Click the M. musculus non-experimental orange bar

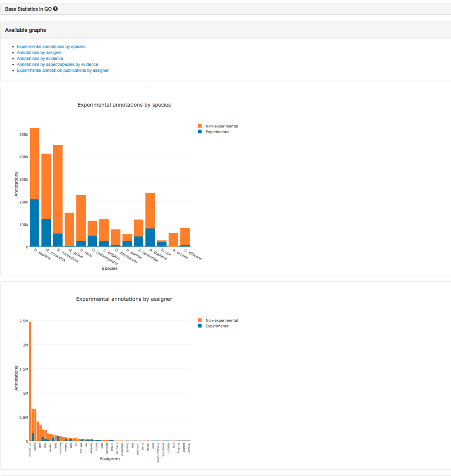(46, 186)
